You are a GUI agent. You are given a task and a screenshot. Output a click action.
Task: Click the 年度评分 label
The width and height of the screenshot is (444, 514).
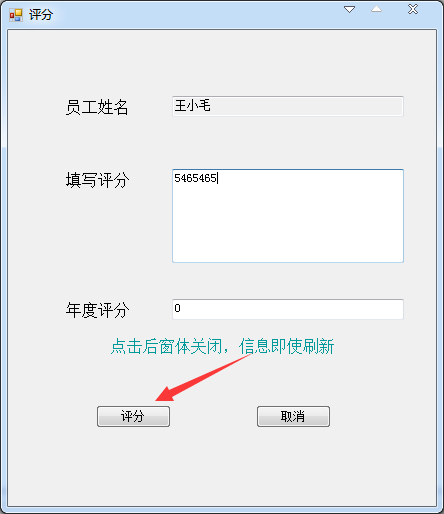pos(97,310)
